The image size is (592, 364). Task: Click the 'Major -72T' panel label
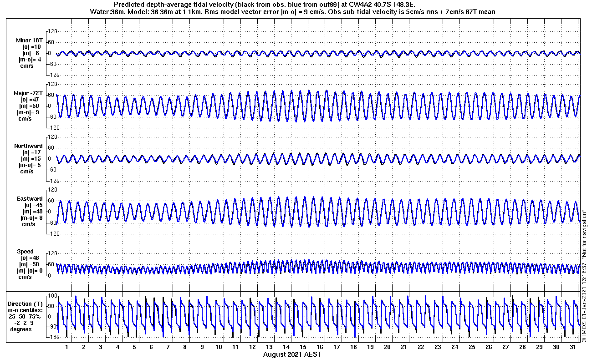28,93
